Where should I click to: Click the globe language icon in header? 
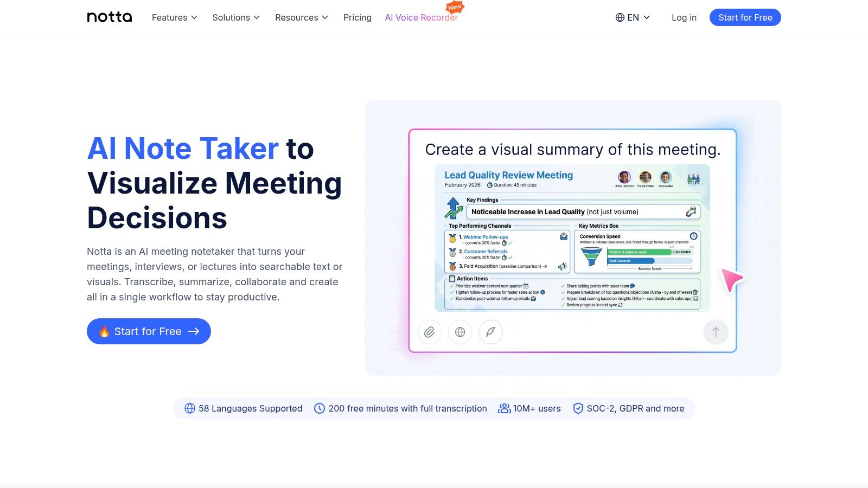(x=620, y=17)
